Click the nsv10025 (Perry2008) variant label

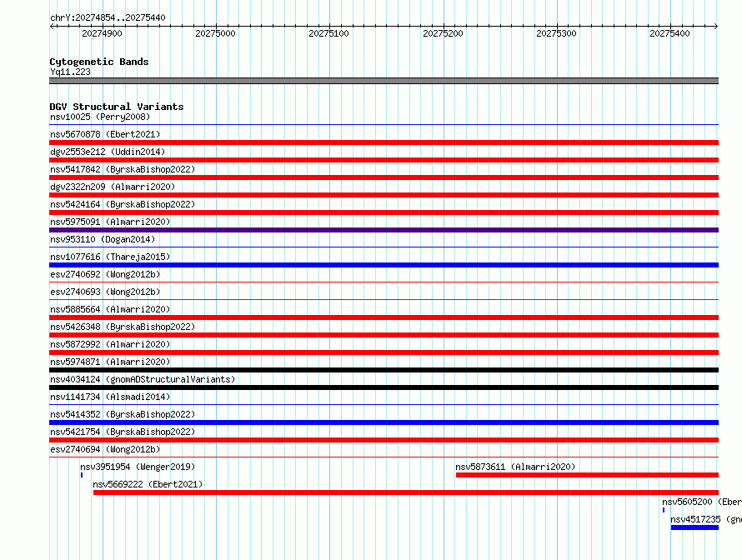tap(100, 117)
